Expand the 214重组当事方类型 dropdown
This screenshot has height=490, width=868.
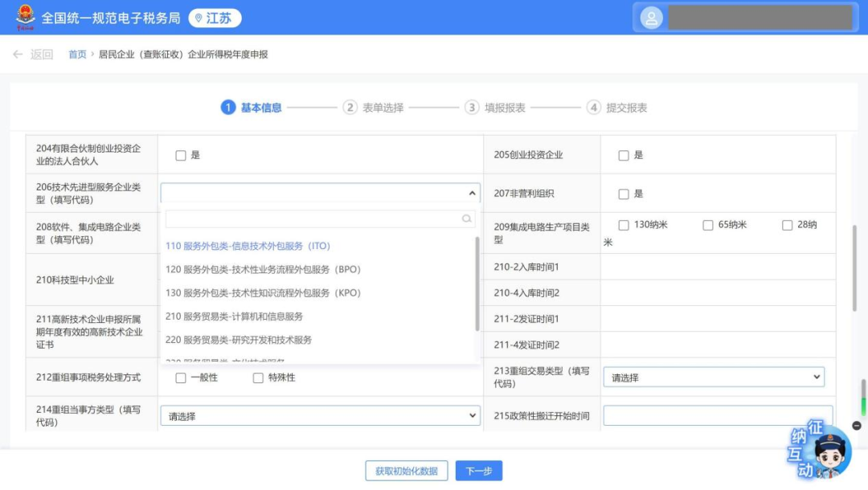[x=320, y=416]
